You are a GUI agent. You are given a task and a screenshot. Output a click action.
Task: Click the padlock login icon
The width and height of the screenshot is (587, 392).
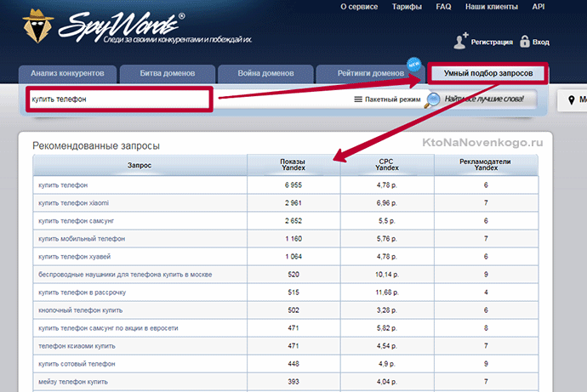tap(525, 41)
